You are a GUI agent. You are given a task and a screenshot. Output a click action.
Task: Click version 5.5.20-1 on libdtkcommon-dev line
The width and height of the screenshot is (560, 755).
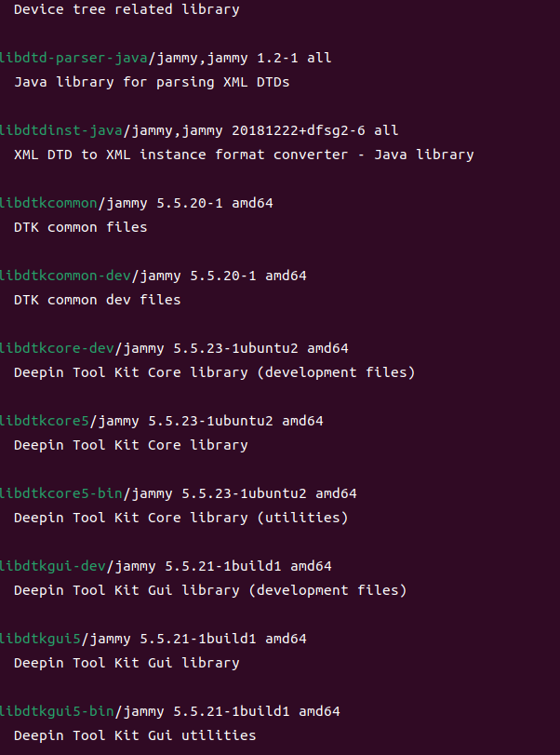coord(223,276)
